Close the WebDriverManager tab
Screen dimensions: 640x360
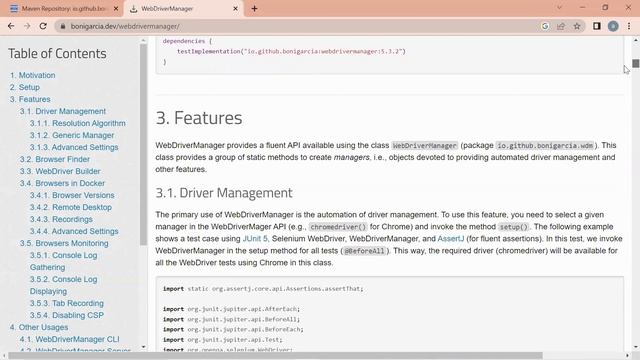pos(236,8)
